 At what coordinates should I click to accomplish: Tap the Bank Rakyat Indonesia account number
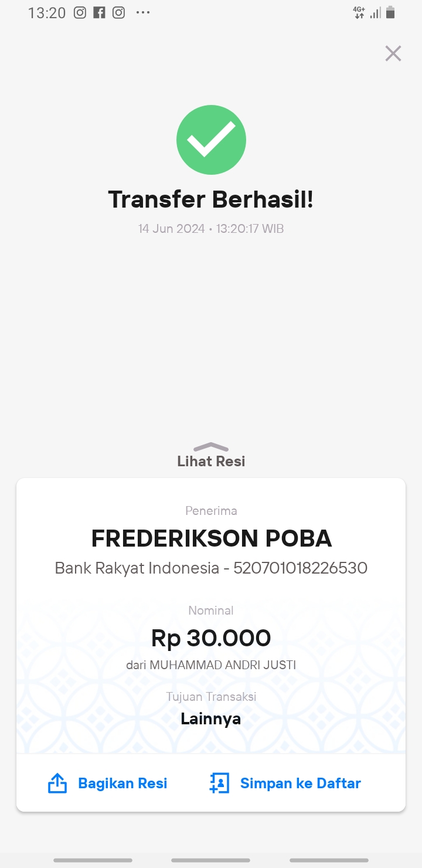click(x=300, y=568)
